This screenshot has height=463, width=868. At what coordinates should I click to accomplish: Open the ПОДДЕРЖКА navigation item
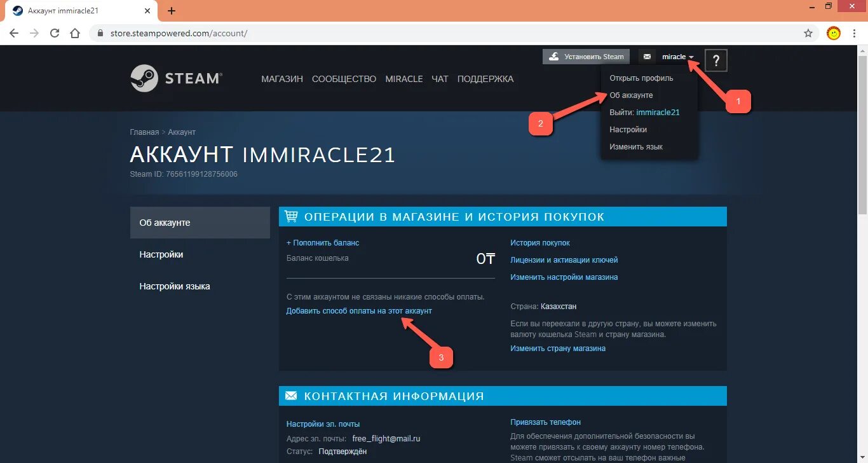(485, 79)
